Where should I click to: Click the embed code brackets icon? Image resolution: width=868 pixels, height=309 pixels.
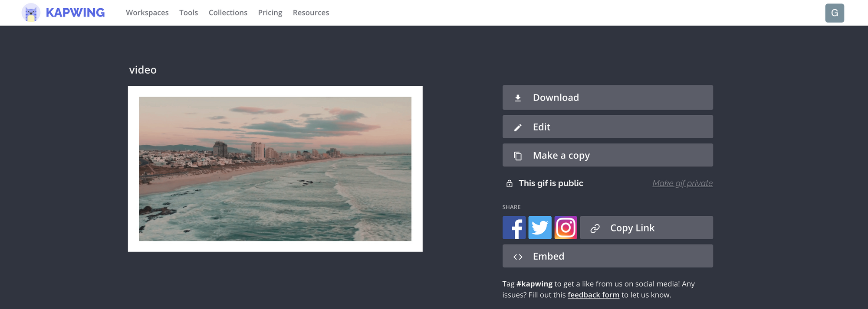518,257
